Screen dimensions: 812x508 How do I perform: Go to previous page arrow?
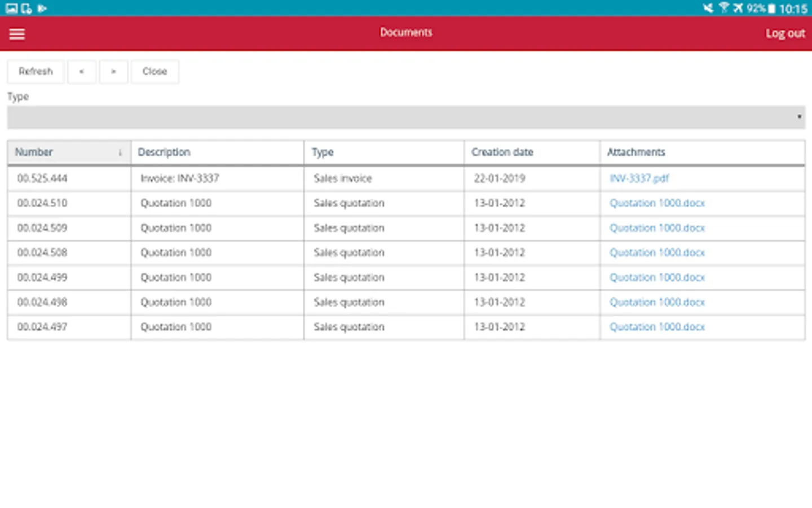tap(82, 72)
